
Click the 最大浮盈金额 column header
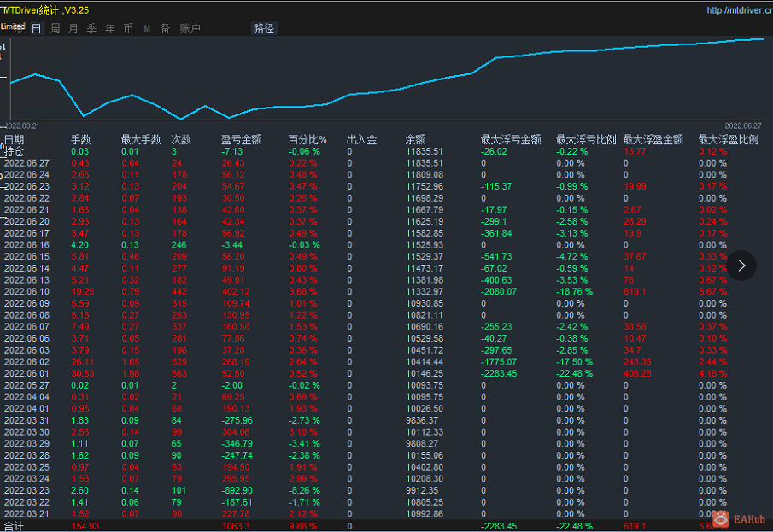[653, 139]
